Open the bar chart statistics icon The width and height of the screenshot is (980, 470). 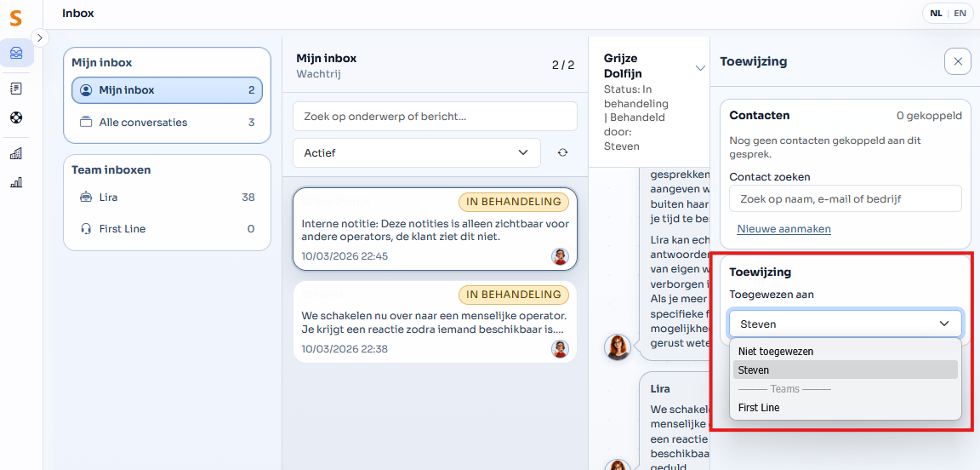(x=16, y=182)
